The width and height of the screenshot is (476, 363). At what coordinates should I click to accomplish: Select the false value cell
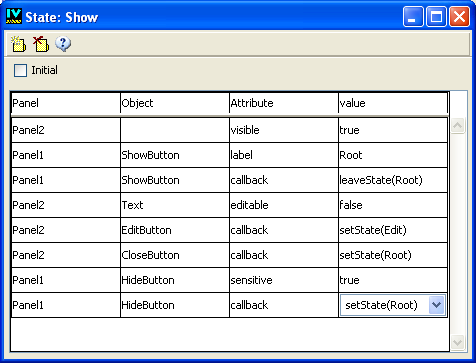[393, 205]
